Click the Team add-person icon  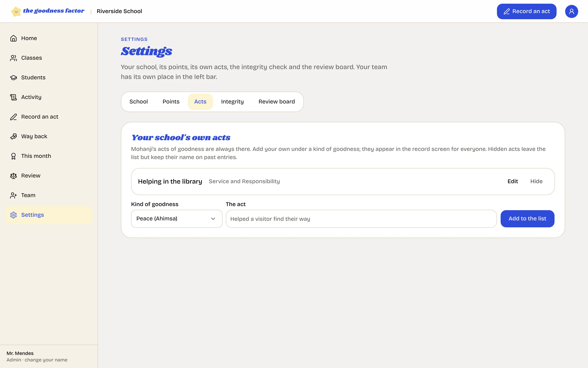(13, 195)
